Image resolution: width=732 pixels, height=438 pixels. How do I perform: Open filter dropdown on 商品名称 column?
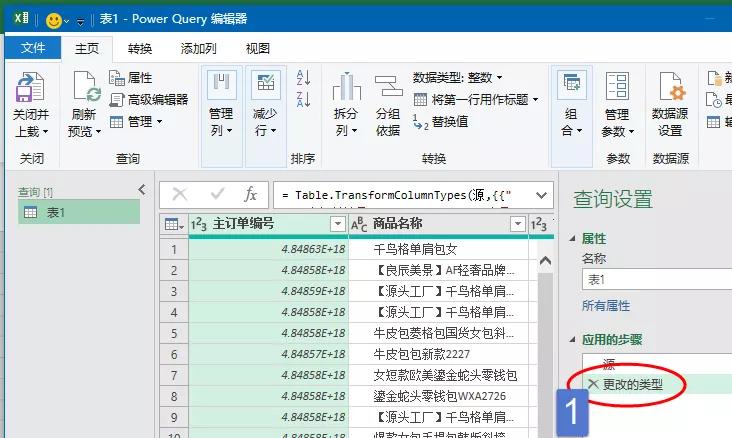517,224
